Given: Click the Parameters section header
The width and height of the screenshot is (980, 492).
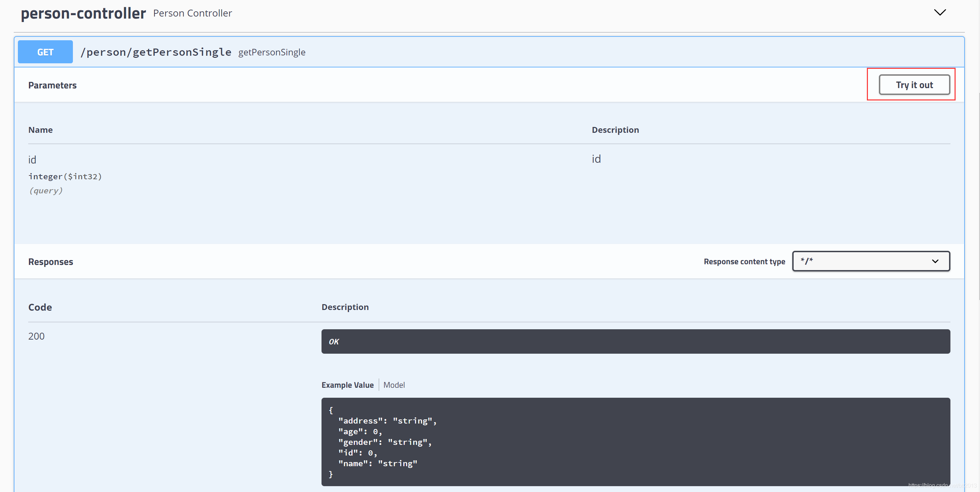Looking at the screenshot, I should pyautogui.click(x=53, y=85).
